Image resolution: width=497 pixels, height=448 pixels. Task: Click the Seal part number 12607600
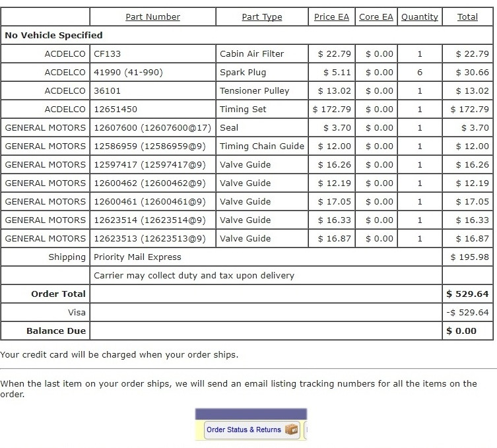pyautogui.click(x=152, y=128)
